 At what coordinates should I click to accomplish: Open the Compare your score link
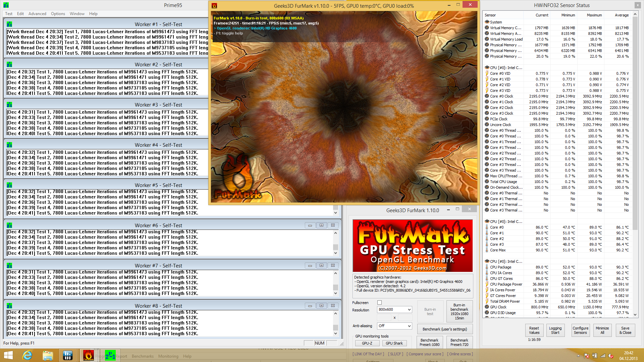coord(425,354)
